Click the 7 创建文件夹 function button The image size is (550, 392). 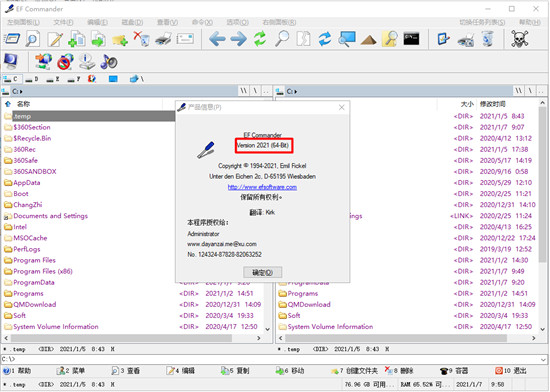(x=354, y=371)
